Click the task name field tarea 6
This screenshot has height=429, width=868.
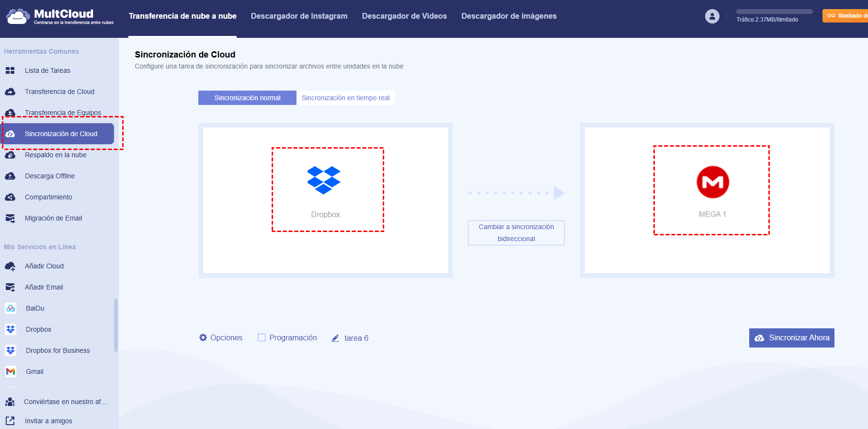pyautogui.click(x=356, y=338)
